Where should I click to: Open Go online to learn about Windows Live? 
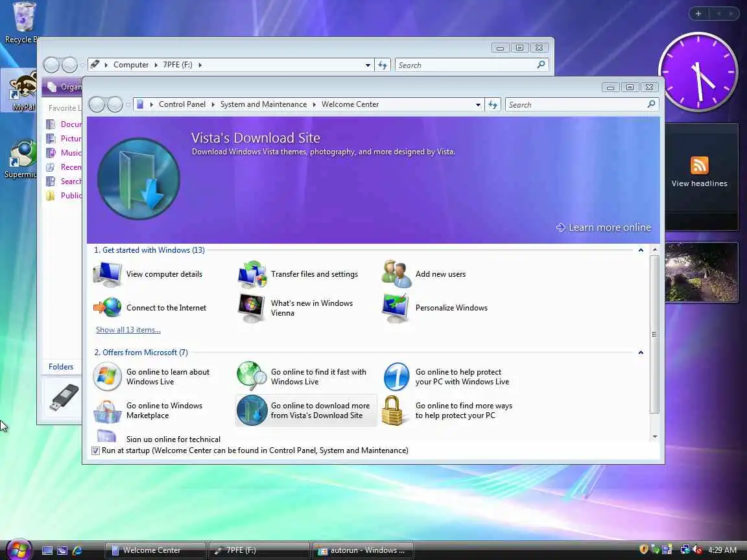coord(152,377)
